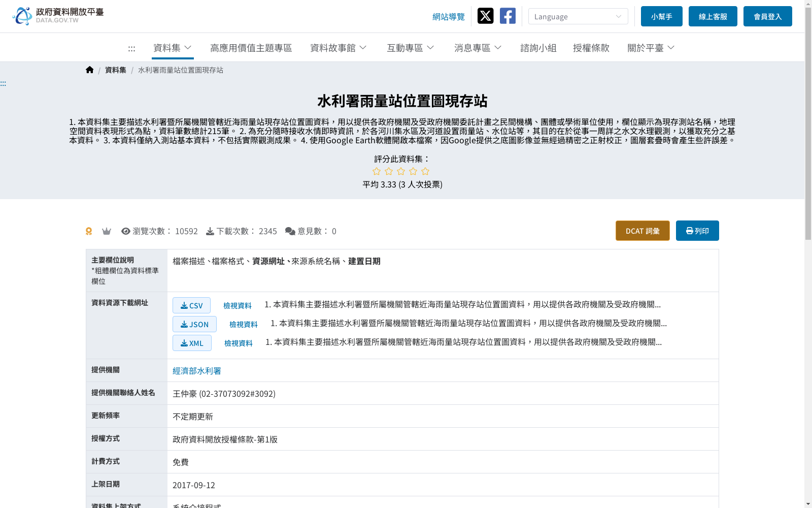The width and height of the screenshot is (812, 508).
Task: Expand the 互動專區 menu
Action: (411, 48)
